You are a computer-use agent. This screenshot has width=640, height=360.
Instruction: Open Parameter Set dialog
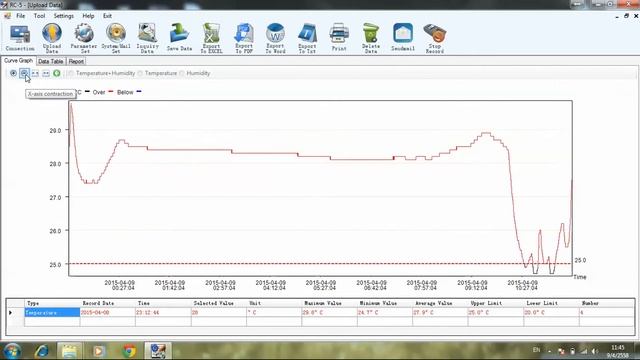click(x=84, y=38)
